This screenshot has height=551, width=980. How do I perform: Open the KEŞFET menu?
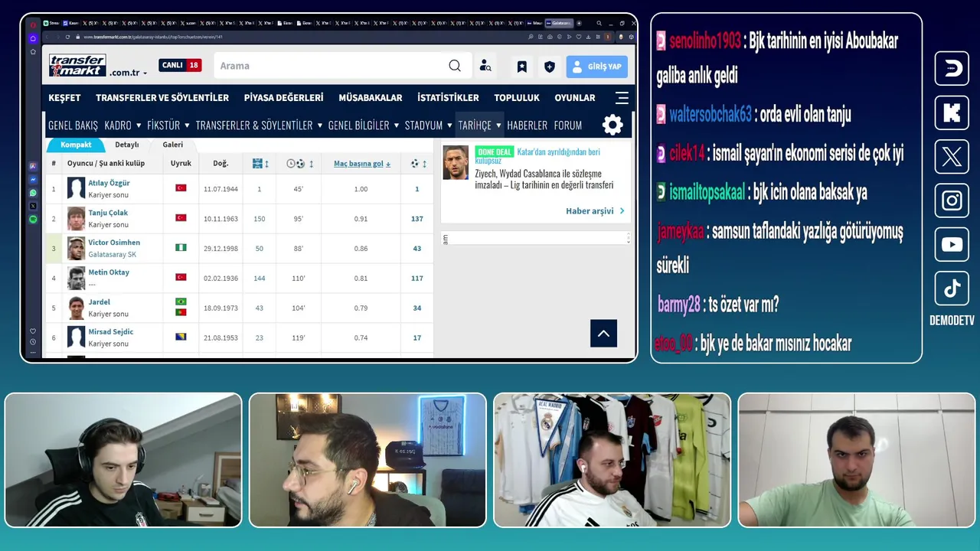point(64,98)
